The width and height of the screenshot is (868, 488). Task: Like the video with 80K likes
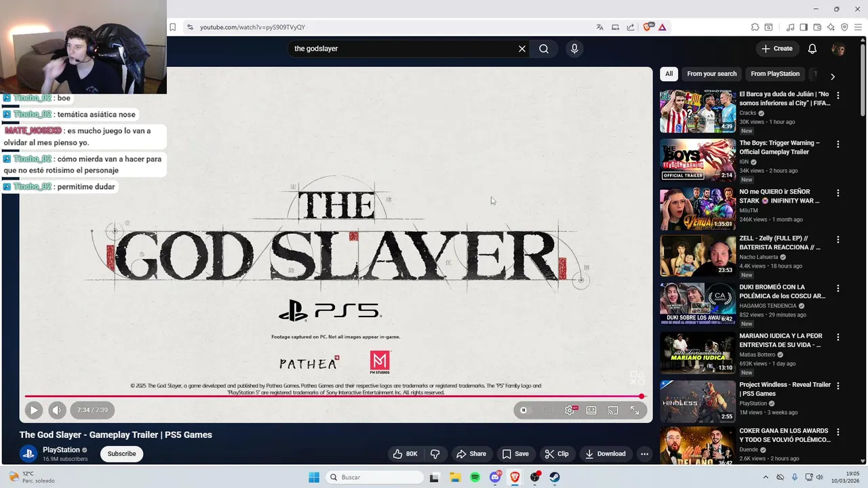tap(406, 454)
